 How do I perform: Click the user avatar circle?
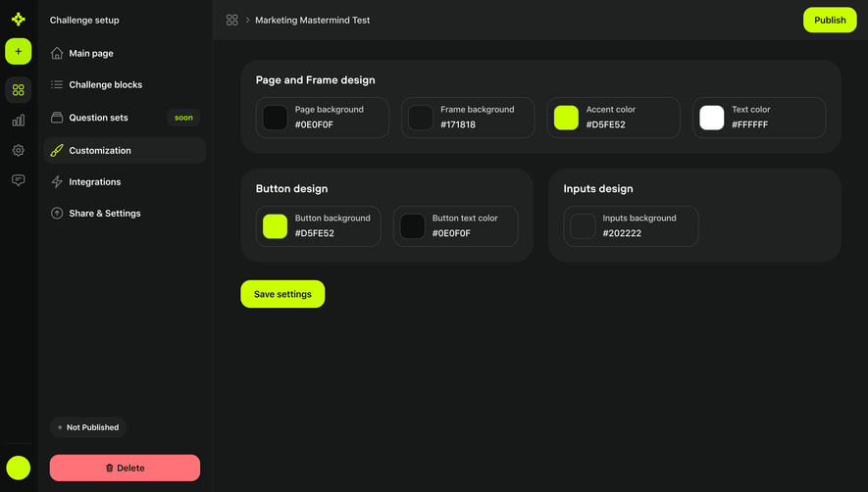click(x=19, y=468)
